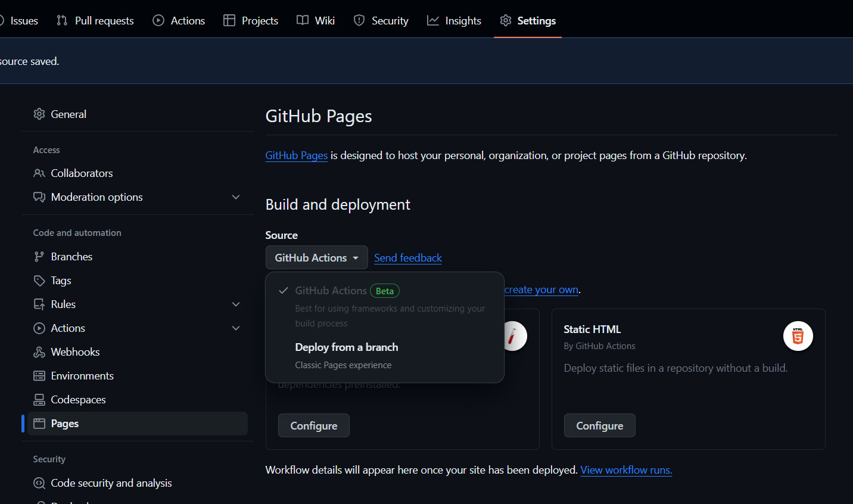Go to Collaborators settings

coord(138,173)
